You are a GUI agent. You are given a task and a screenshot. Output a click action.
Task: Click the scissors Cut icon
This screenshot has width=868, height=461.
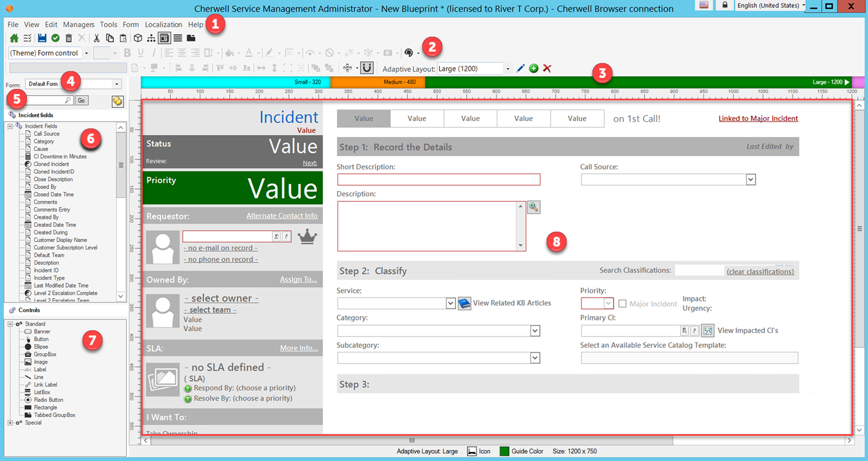(x=96, y=38)
